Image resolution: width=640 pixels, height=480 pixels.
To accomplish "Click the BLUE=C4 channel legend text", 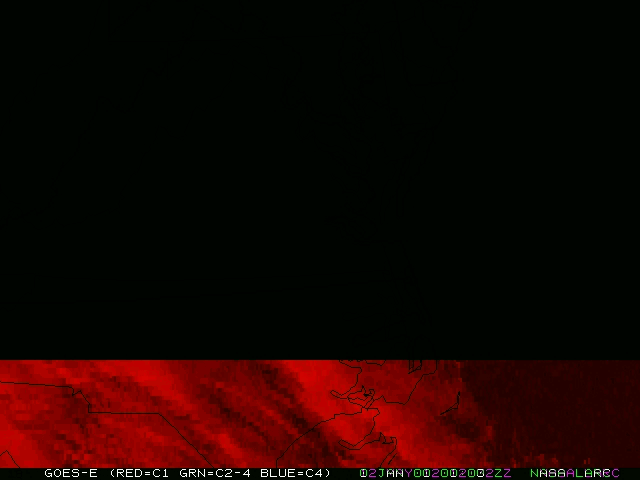I will pyautogui.click(x=292, y=473).
